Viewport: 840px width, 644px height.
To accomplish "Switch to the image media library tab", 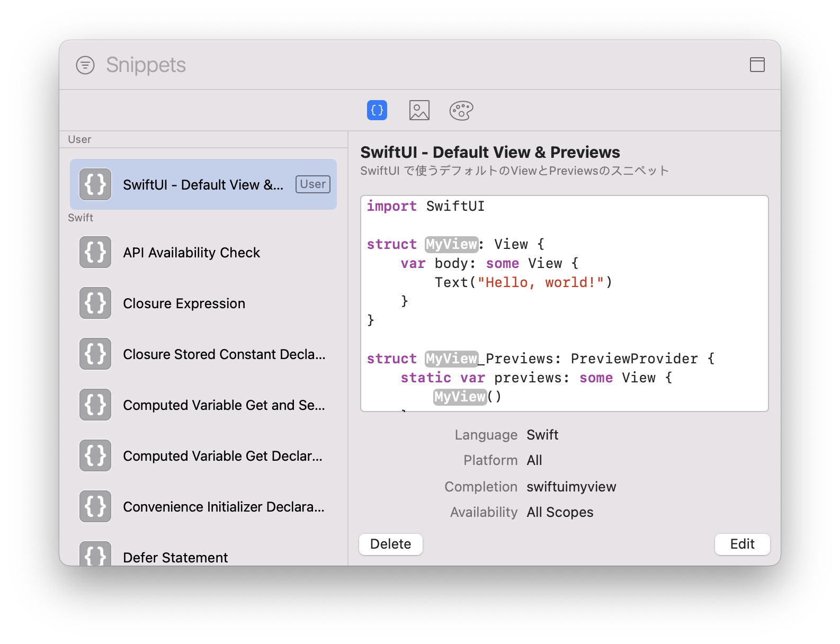I will click(419, 110).
